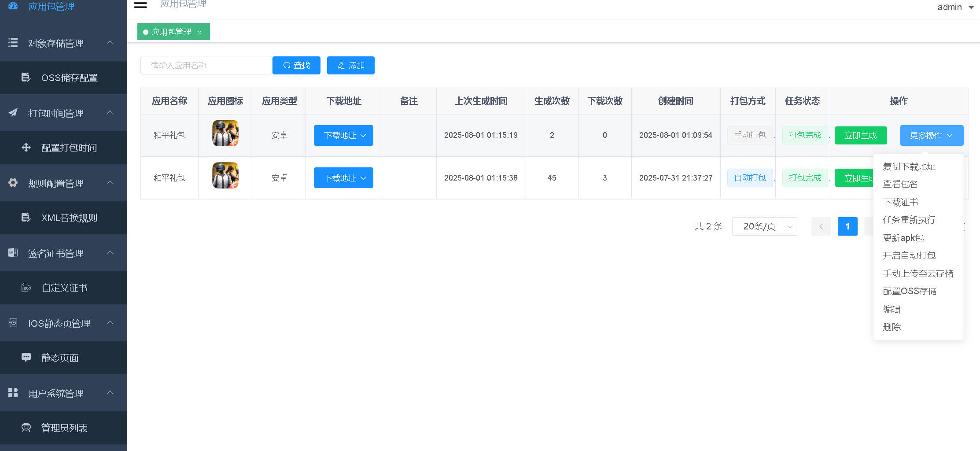
Task: Click the XML替换规则 document icon
Action: 26,218
